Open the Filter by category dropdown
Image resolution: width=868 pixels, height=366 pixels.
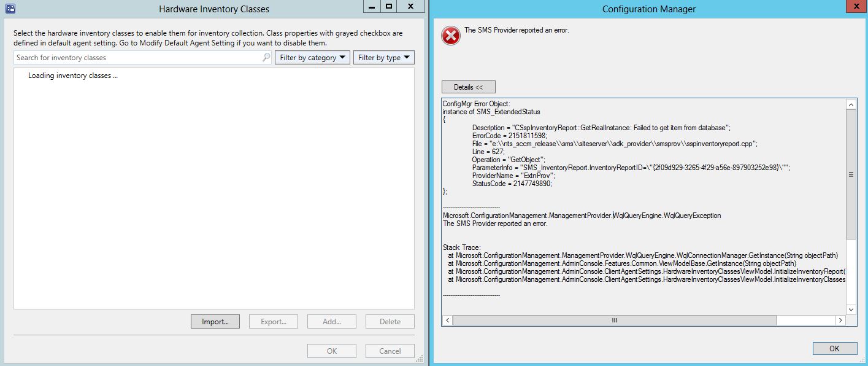click(x=312, y=57)
